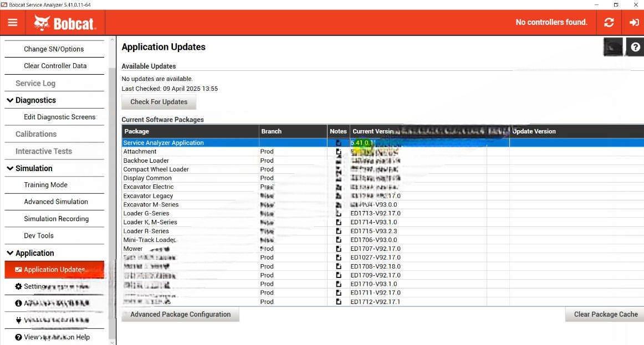Screen dimensions: 644x345
Task: Open Simulation Recording
Action: (57, 219)
